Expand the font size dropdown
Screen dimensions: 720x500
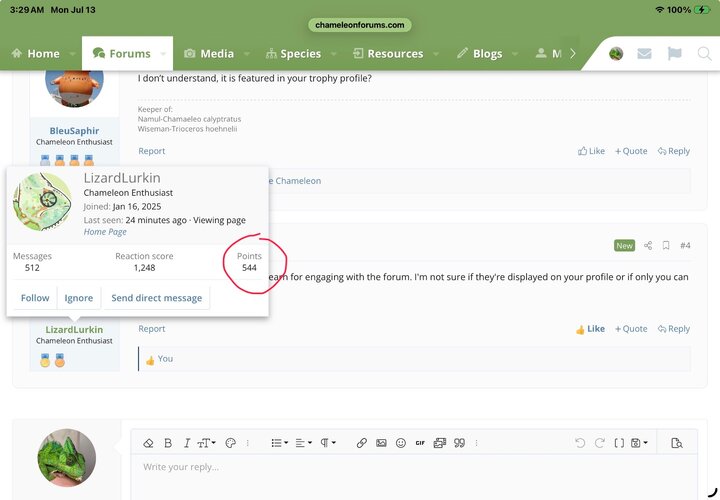[x=206, y=443]
